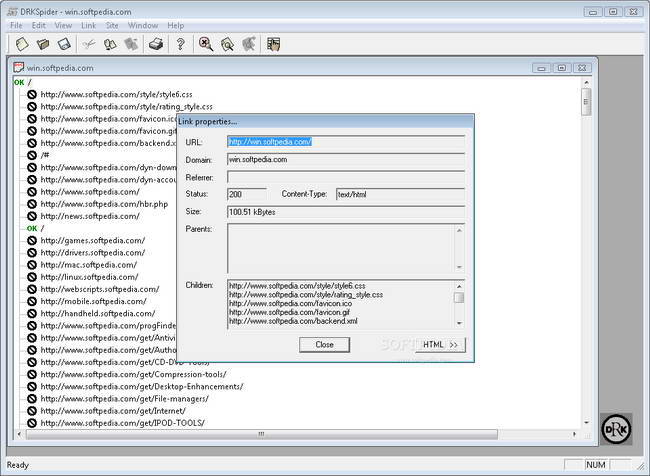The height and width of the screenshot is (476, 650).
Task: Open the Link menu
Action: [x=88, y=26]
